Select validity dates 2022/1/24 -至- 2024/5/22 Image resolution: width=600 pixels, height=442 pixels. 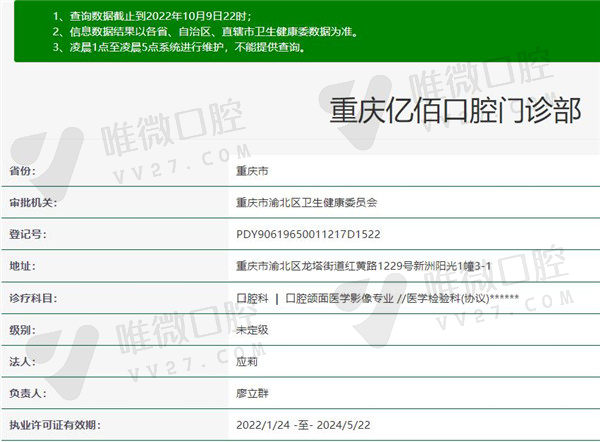pos(303,425)
